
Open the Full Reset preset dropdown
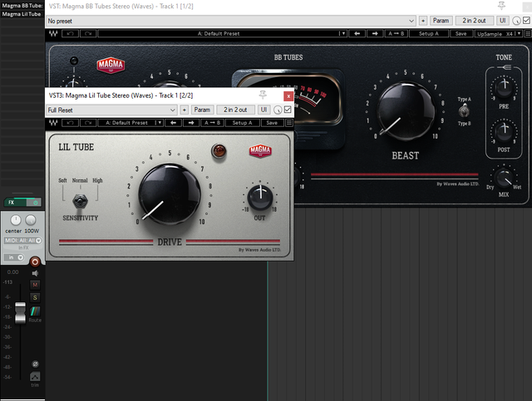(x=111, y=110)
